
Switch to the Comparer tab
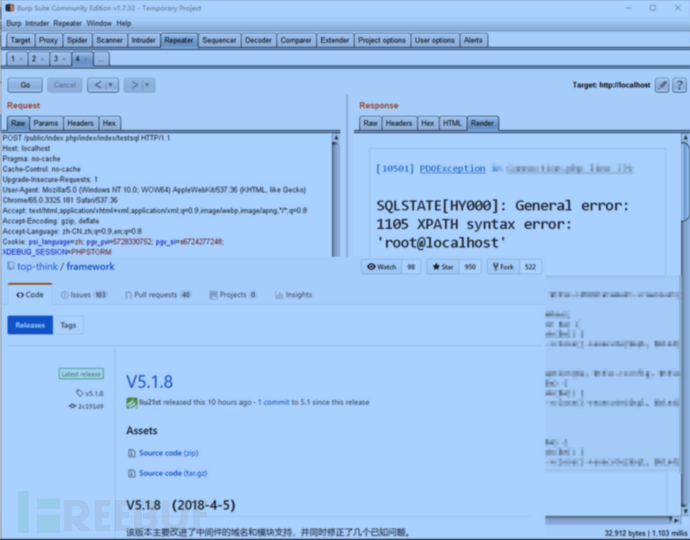[296, 40]
